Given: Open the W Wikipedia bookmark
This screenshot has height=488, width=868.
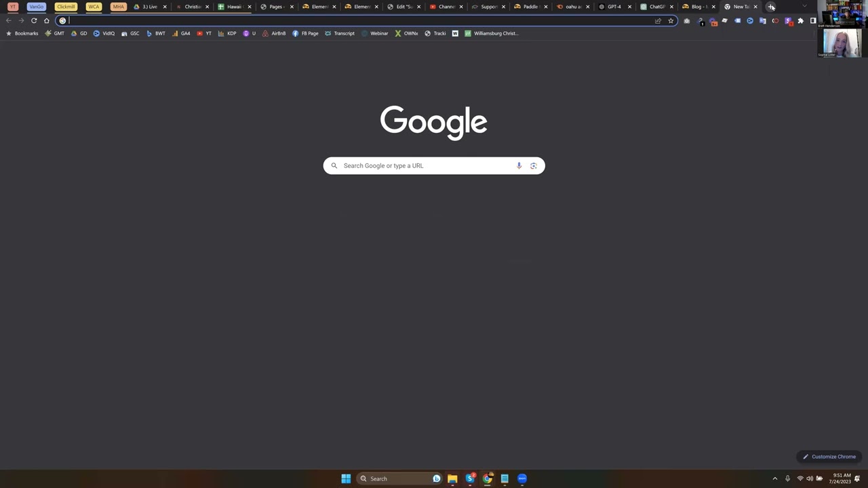Looking at the screenshot, I should tap(455, 33).
